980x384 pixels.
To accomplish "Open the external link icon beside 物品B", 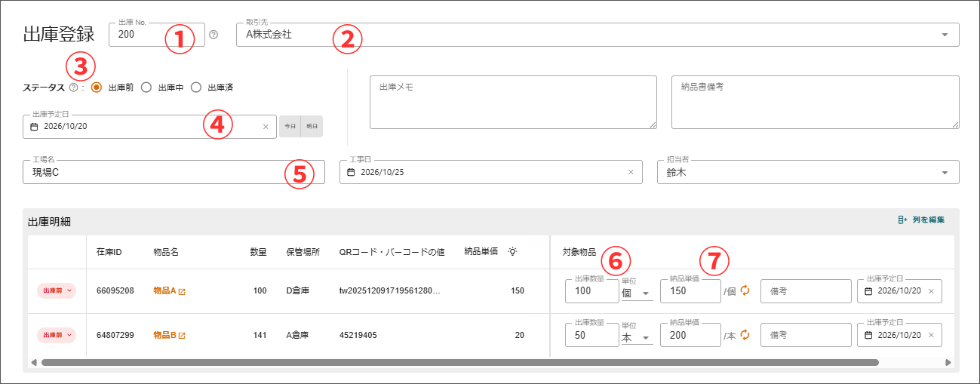I will [182, 336].
